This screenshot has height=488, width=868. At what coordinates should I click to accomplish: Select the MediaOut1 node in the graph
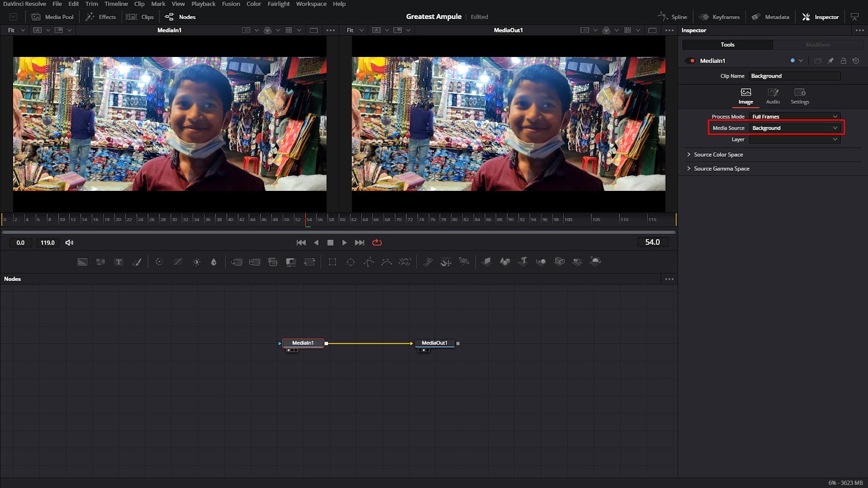(434, 343)
